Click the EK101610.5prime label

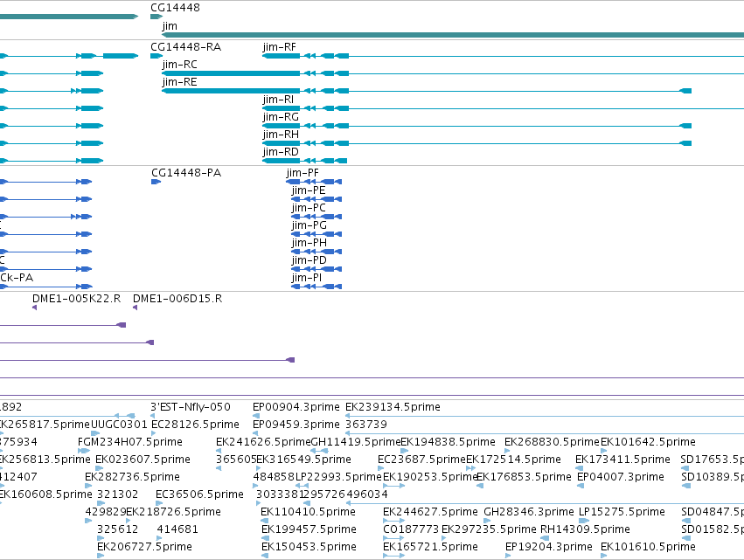click(x=648, y=547)
